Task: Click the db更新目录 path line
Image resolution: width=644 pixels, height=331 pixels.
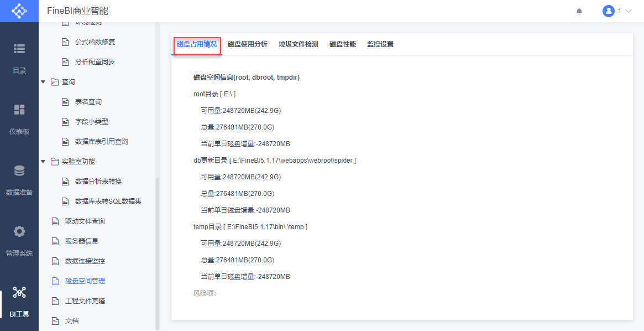Action: [x=275, y=161]
